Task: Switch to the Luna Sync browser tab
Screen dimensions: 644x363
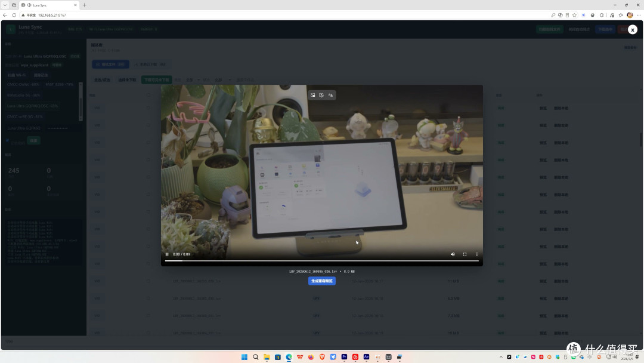Action: pos(49,5)
